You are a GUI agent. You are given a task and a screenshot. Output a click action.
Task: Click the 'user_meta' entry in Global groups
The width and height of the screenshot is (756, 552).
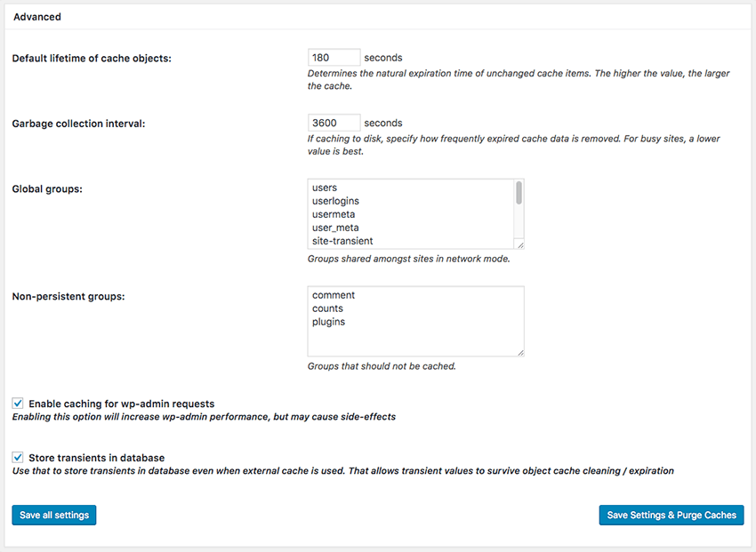pos(335,228)
